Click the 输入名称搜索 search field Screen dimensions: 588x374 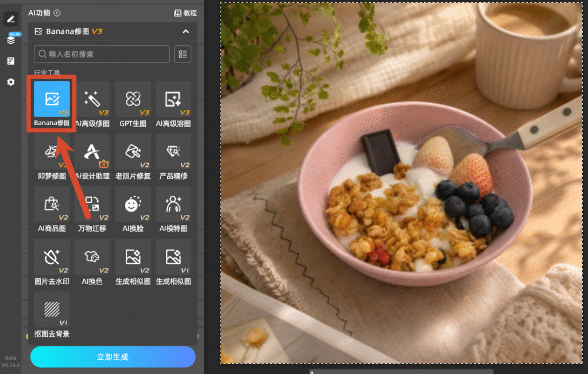click(102, 54)
